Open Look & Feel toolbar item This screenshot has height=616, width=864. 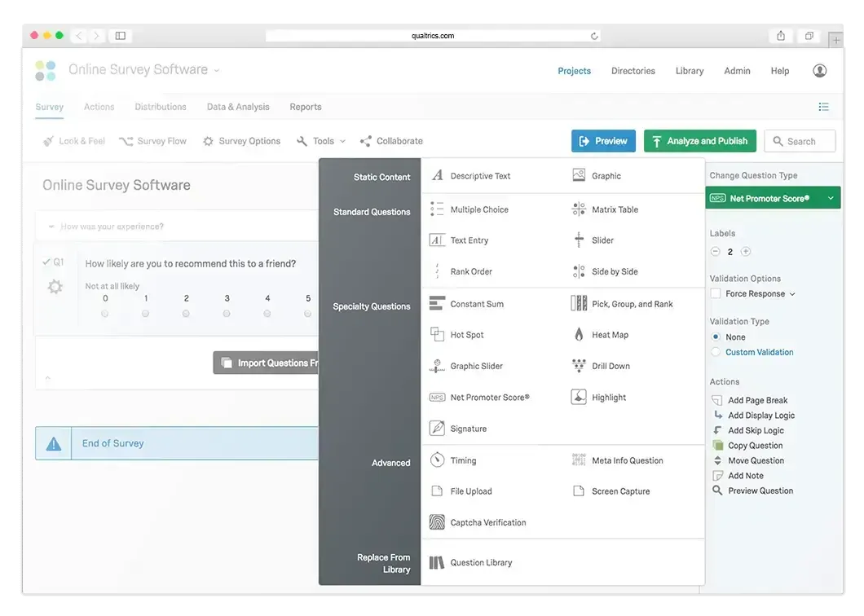(74, 141)
